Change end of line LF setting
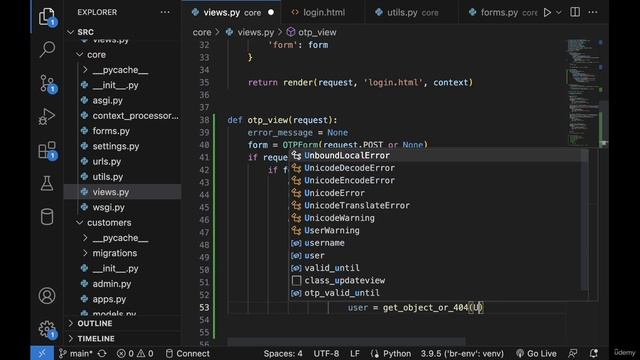Screen dimensions: 640x360 (355, 353)
